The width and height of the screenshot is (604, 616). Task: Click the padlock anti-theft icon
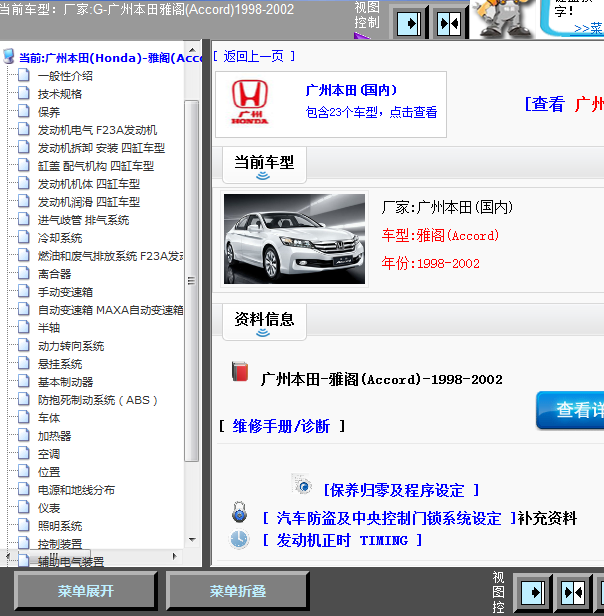click(x=239, y=512)
